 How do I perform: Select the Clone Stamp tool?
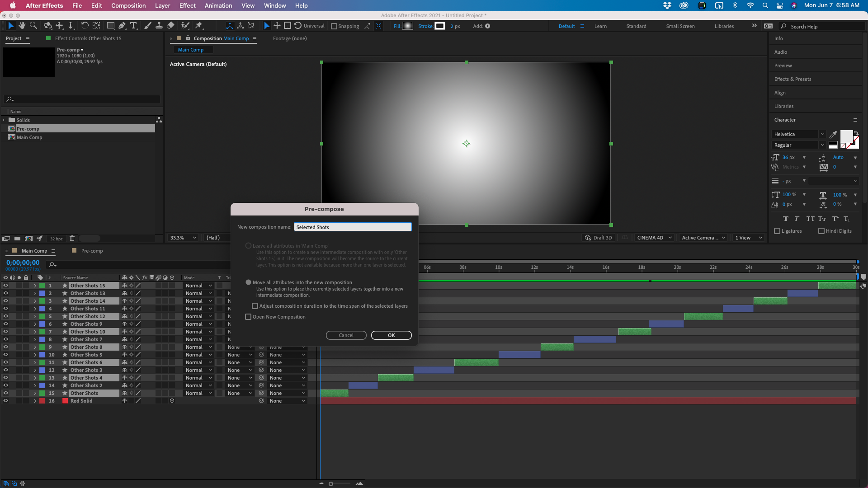point(159,26)
